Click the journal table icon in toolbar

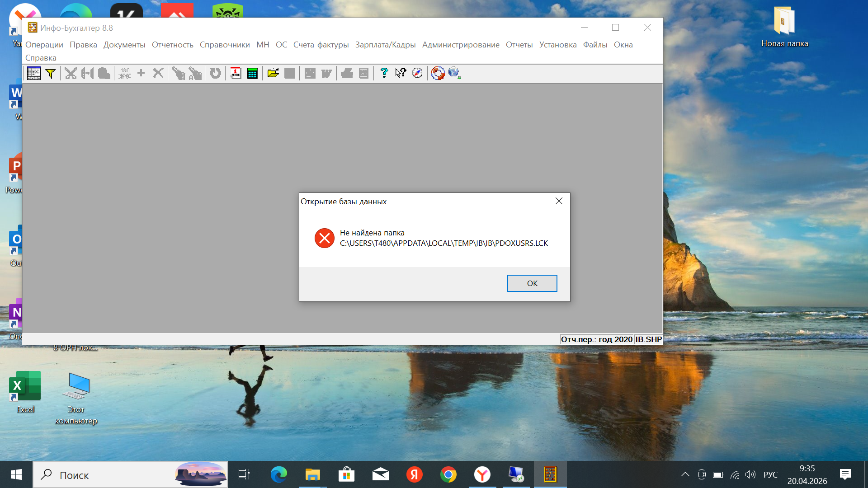click(34, 73)
